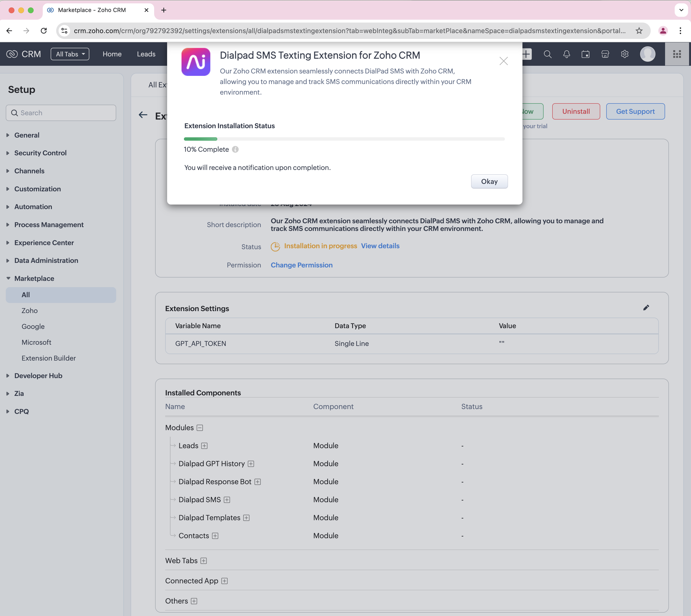Click the Change Permission link

pos(301,265)
